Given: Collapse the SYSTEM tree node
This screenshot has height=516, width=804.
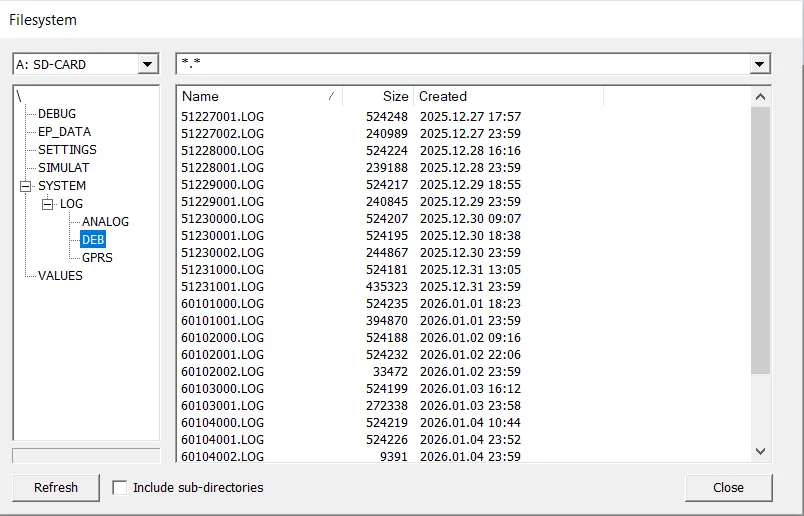Looking at the screenshot, I should pyautogui.click(x=25, y=186).
